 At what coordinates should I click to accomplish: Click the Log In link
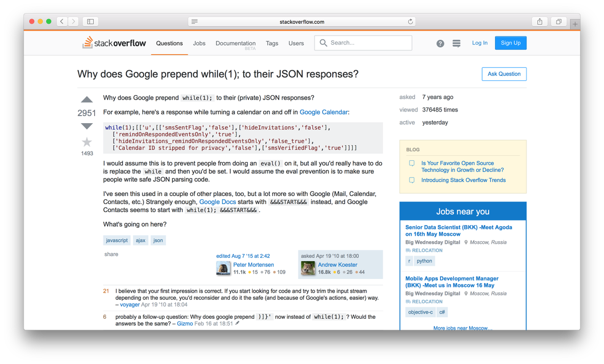point(480,43)
